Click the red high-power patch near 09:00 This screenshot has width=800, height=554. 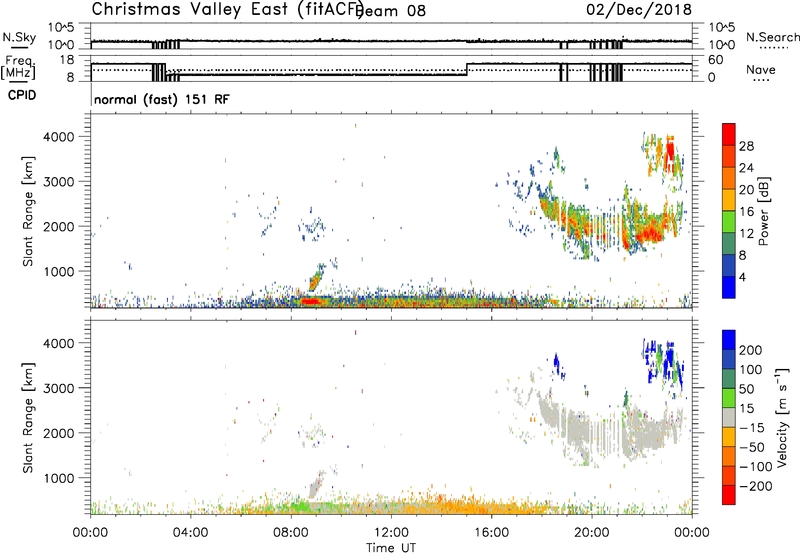(x=310, y=301)
